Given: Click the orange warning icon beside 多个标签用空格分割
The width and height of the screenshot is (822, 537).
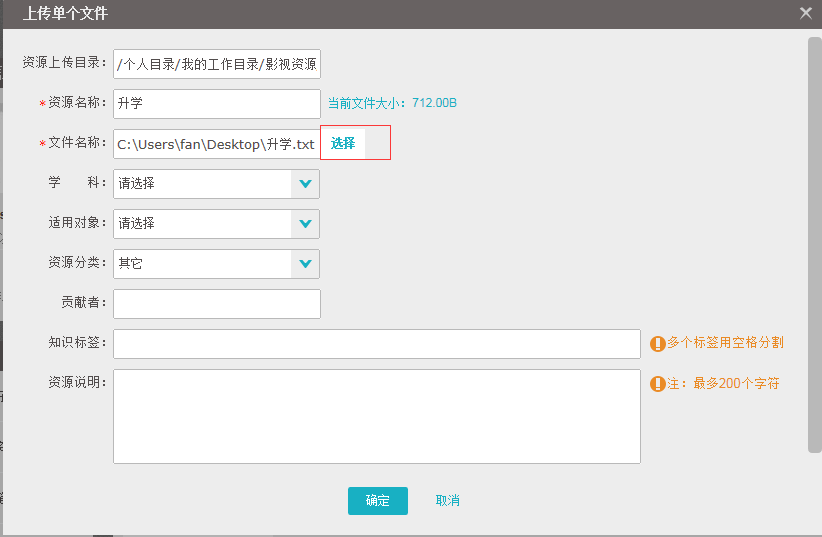Looking at the screenshot, I should coord(657,344).
